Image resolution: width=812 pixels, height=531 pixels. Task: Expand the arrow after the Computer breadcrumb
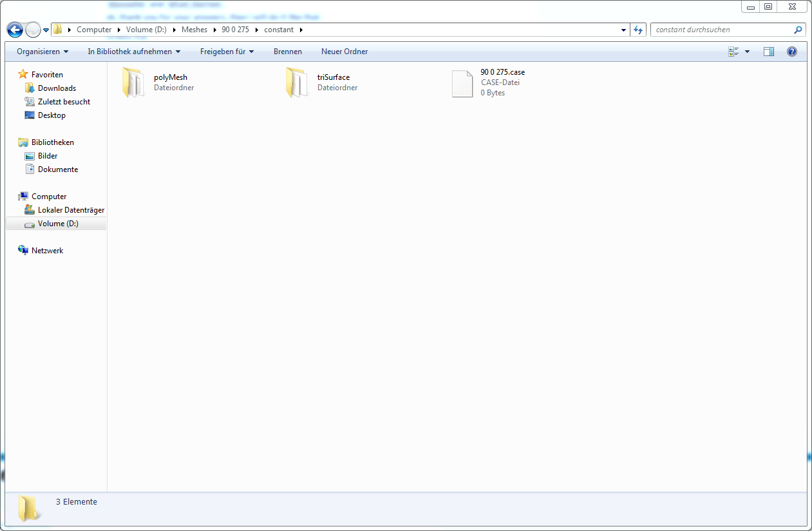pos(119,30)
